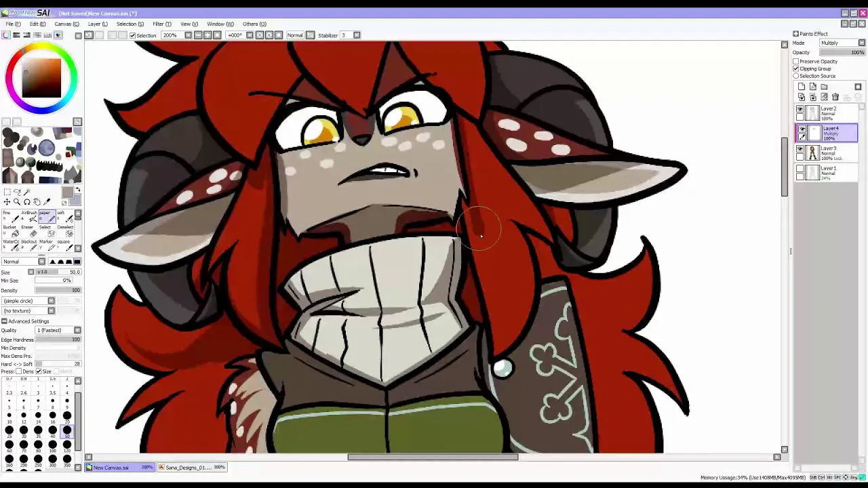Viewport: 868px width, 488px height.
Task: Select the magic wand tool
Action: coord(27,192)
